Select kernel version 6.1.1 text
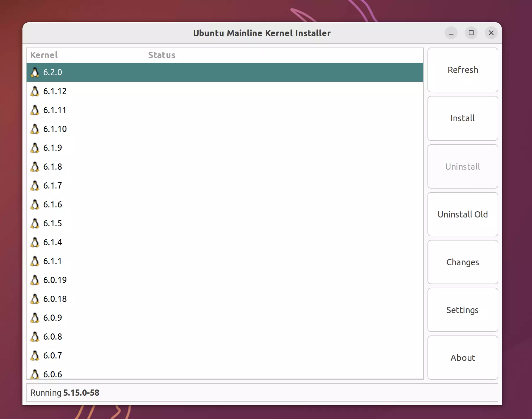The height and width of the screenshot is (419, 532). (53, 261)
